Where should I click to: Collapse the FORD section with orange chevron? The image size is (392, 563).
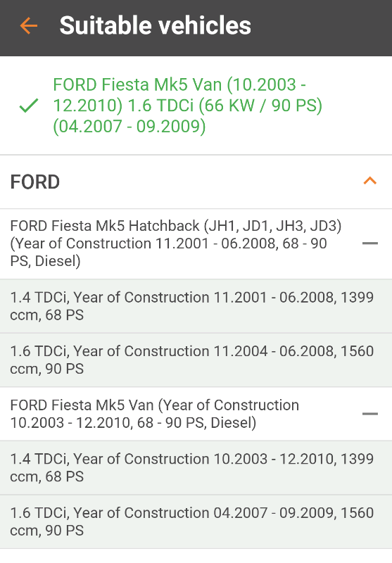pyautogui.click(x=369, y=181)
